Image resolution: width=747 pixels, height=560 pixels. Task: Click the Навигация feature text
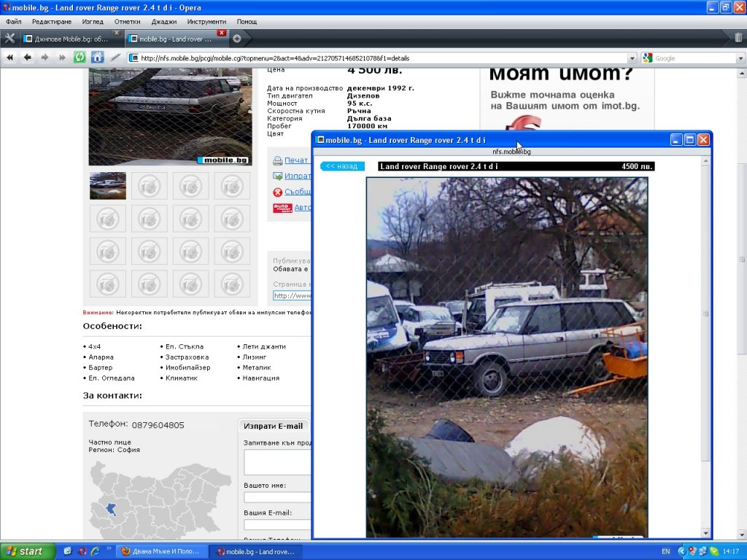pos(261,378)
